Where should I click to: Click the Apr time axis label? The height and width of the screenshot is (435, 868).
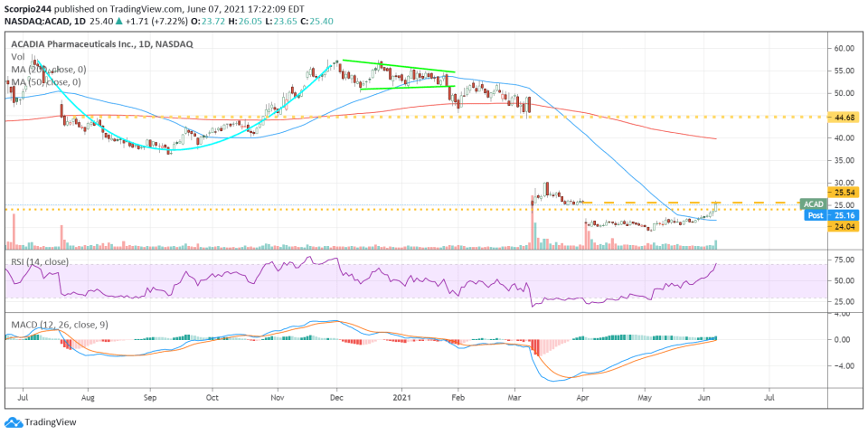point(581,397)
